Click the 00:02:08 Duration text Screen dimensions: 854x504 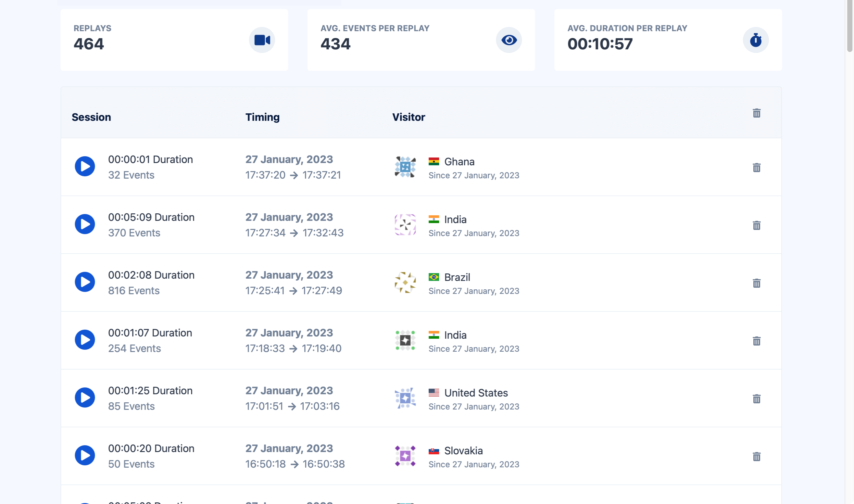click(151, 275)
